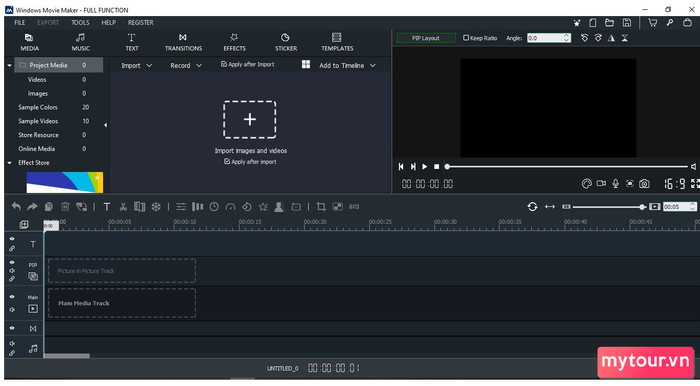Open the Import dropdown
The image size is (700, 386).
pyautogui.click(x=137, y=66)
